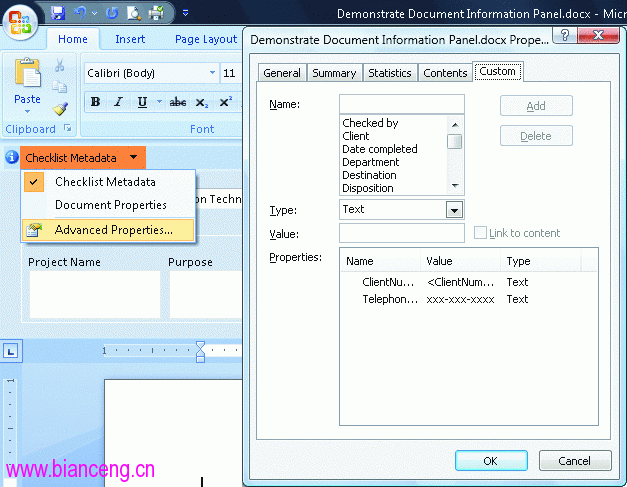Click the Delete property button
627x487 pixels.
(x=536, y=136)
